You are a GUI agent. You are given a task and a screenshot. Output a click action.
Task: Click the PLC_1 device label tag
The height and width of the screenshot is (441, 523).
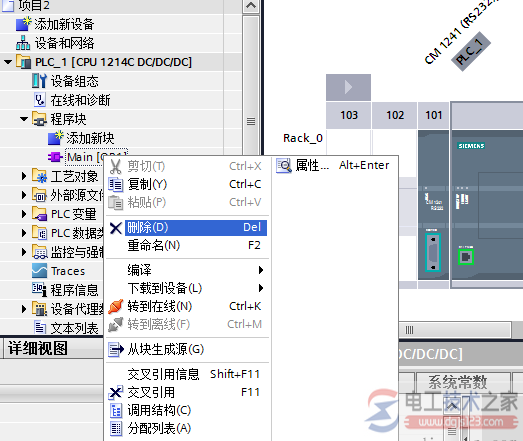[471, 51]
